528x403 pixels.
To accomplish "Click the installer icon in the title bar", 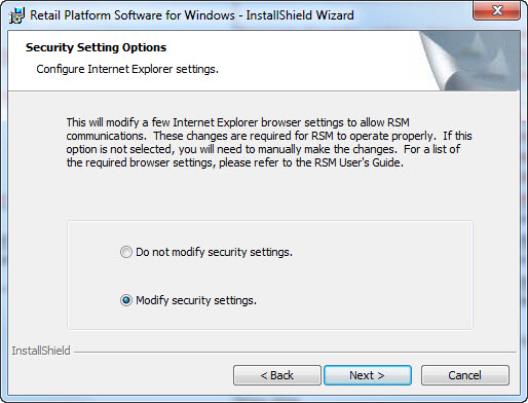I will (17, 15).
